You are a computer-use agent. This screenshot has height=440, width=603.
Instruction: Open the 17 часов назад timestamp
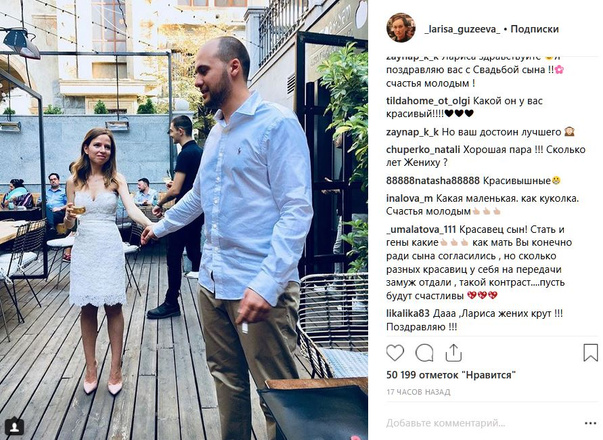point(418,392)
